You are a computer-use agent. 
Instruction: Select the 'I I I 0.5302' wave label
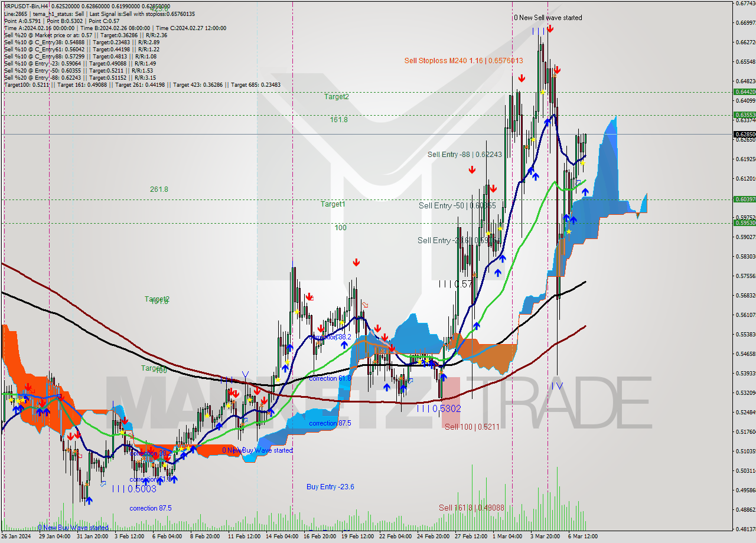tap(439, 408)
